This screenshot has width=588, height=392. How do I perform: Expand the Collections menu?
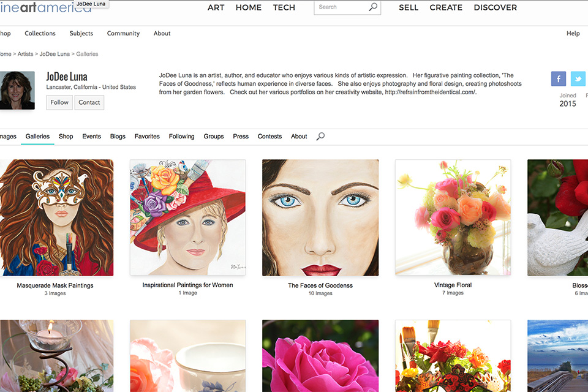click(40, 34)
